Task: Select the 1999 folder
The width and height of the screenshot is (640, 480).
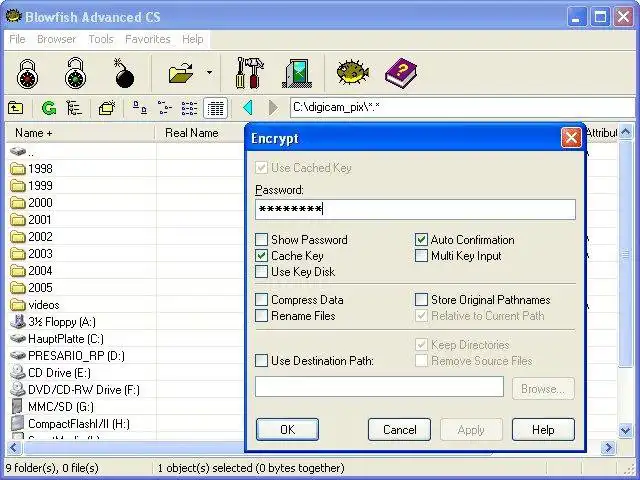Action: [x=32, y=186]
